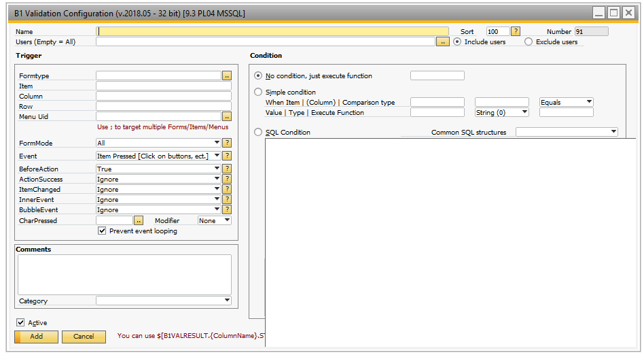Focus the When Item field
The image size is (644, 355).
click(x=437, y=102)
